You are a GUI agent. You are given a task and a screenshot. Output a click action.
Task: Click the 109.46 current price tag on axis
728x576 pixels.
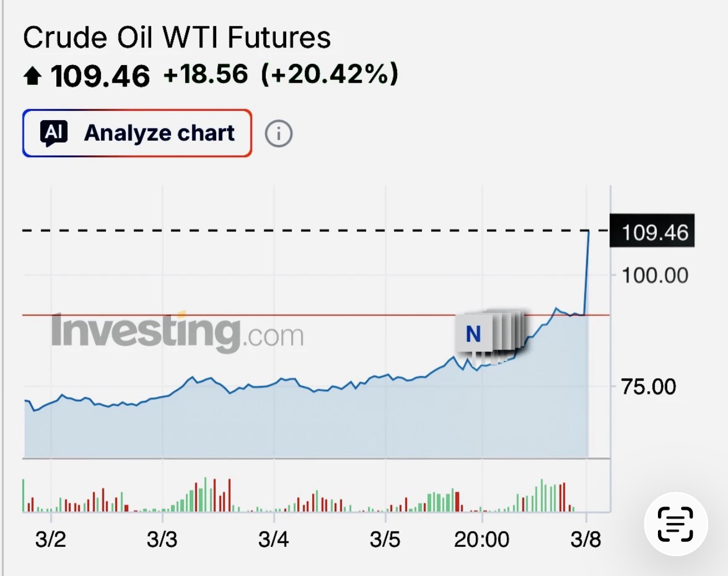pyautogui.click(x=654, y=232)
